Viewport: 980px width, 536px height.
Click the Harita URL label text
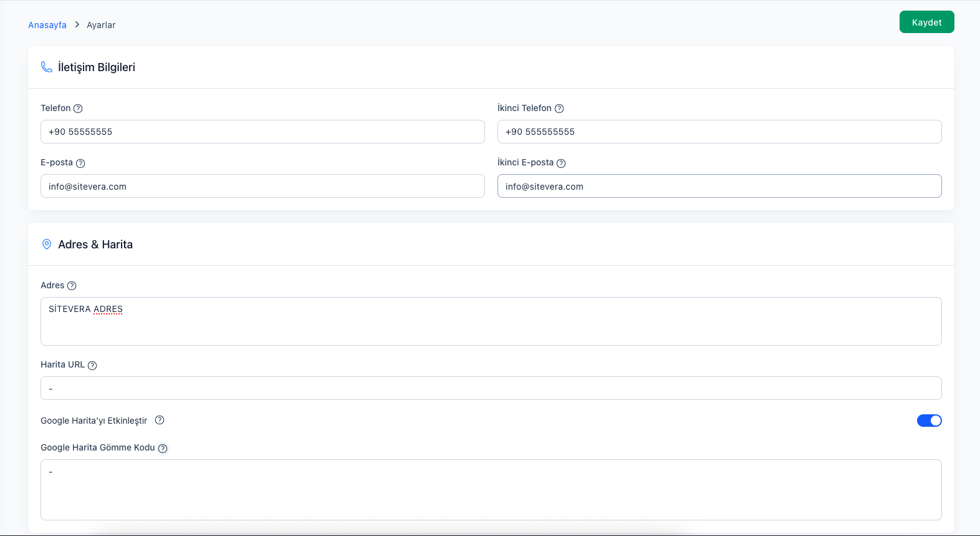point(62,364)
